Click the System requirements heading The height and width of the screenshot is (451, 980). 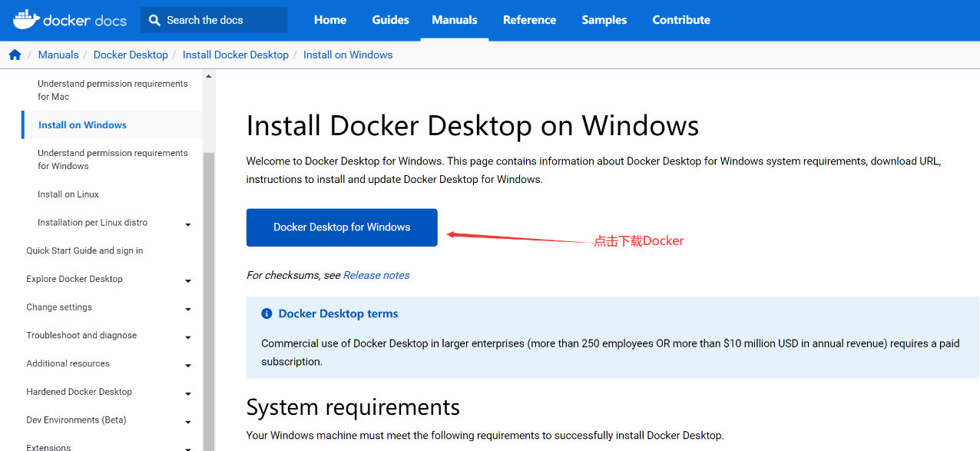click(x=353, y=406)
